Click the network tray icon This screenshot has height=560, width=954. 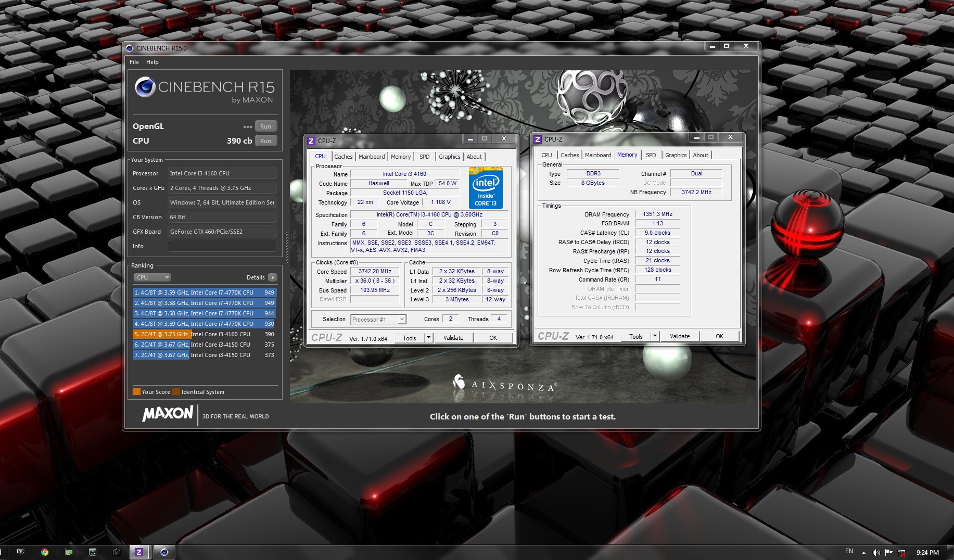pyautogui.click(x=901, y=552)
